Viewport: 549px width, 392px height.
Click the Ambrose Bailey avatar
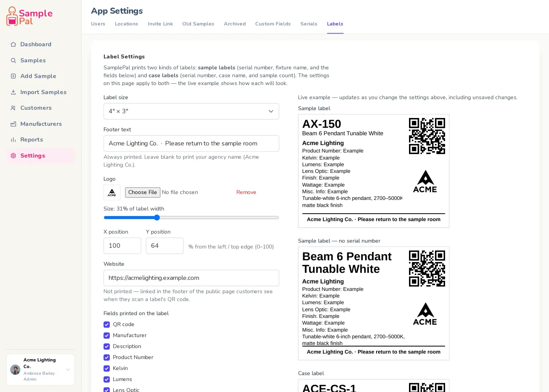pyautogui.click(x=15, y=369)
